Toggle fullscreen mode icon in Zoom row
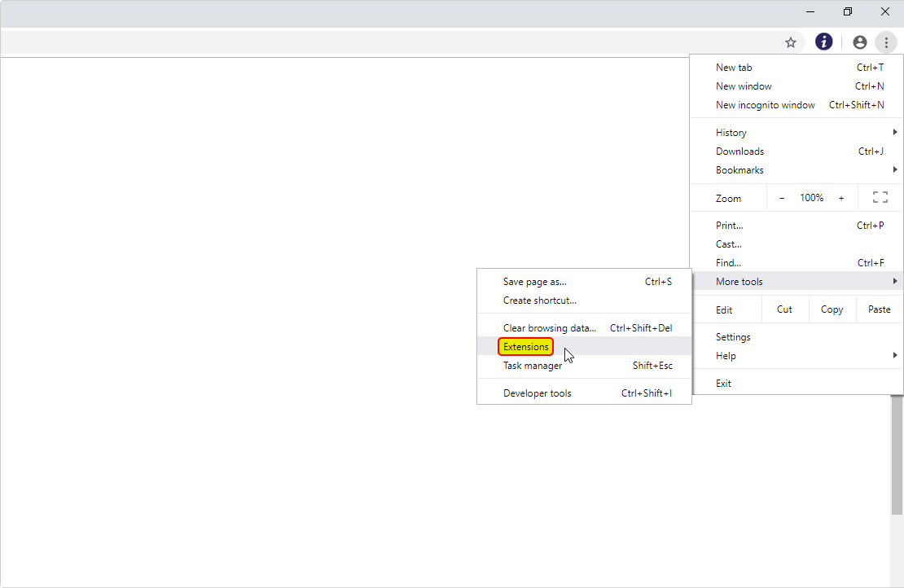Viewport: 904px width, 588px height. (880, 197)
